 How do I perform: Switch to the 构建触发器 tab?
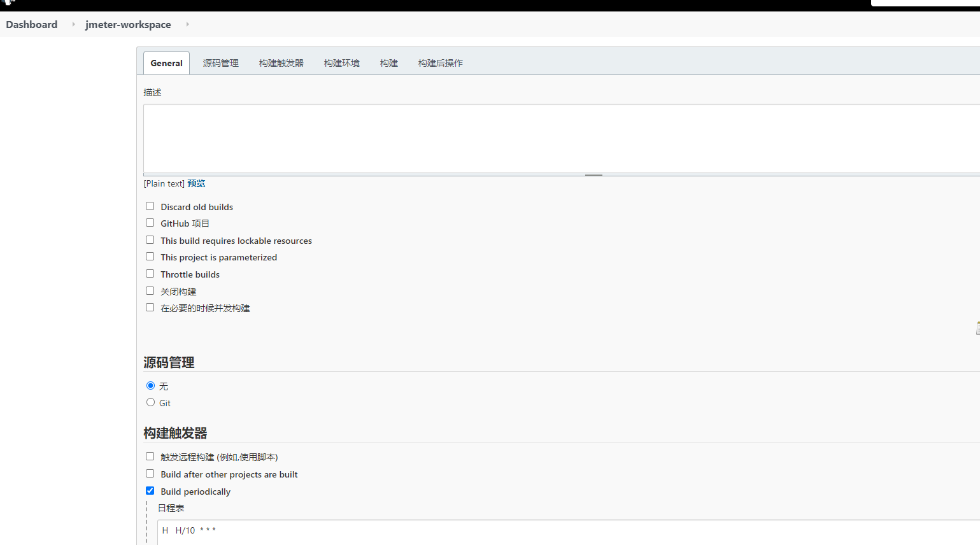click(281, 63)
